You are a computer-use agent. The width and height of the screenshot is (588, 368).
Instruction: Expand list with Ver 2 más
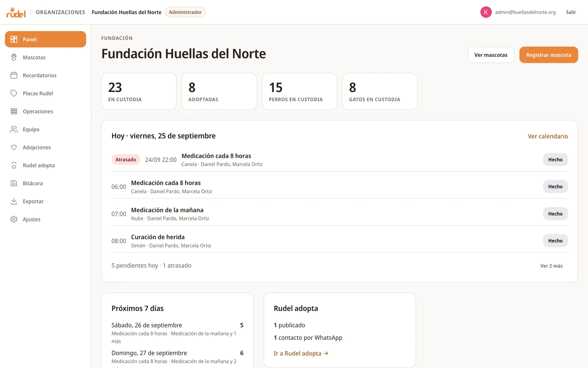pos(551,266)
